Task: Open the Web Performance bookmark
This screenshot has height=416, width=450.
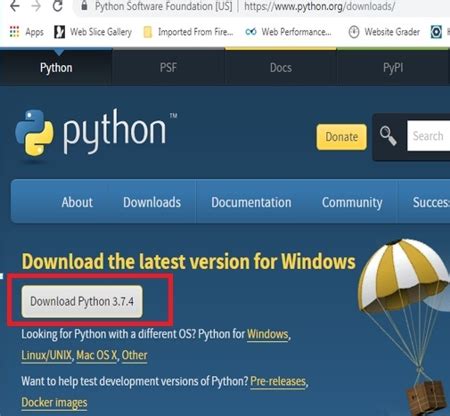Action: pos(288,32)
